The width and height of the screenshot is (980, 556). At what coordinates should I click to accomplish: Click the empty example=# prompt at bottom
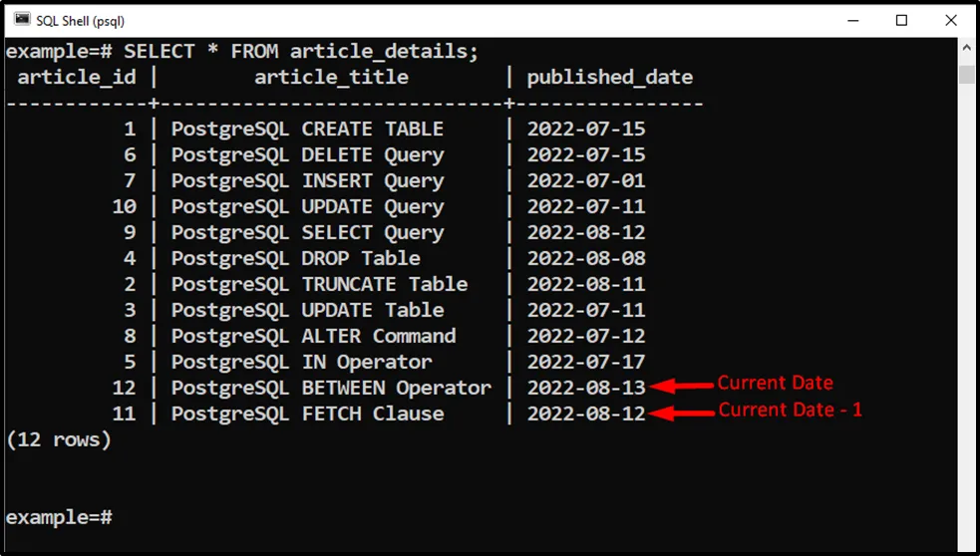coord(59,517)
